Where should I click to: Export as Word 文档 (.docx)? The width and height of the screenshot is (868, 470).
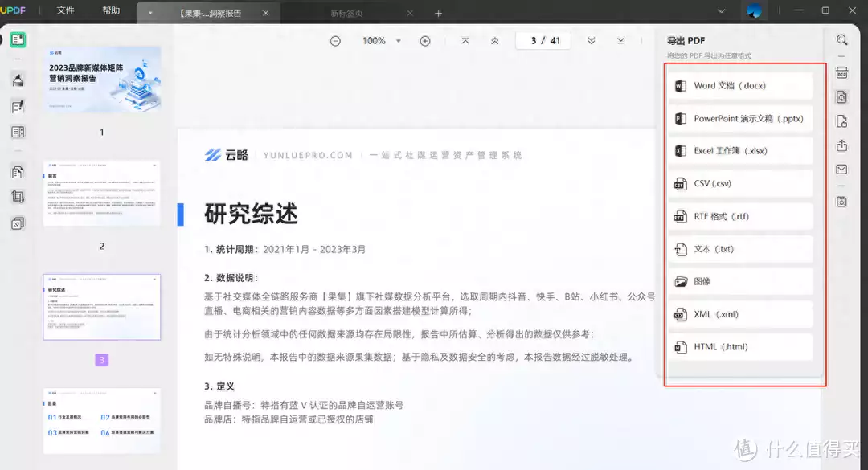tap(740, 86)
